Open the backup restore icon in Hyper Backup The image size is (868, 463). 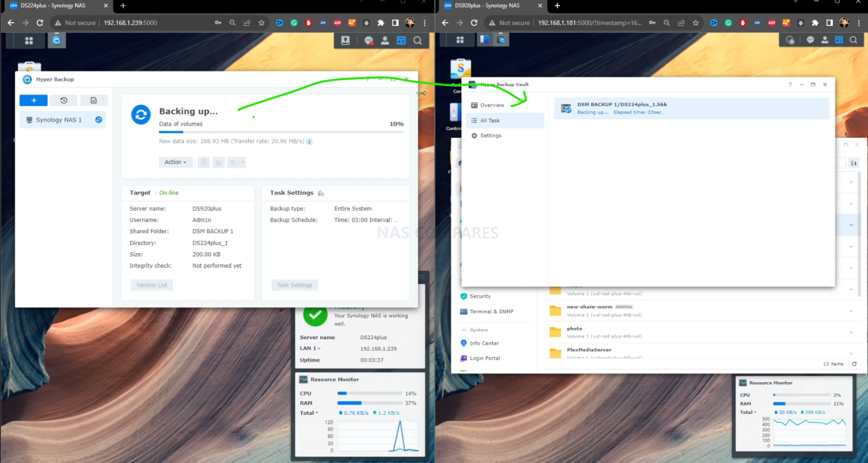[x=64, y=100]
